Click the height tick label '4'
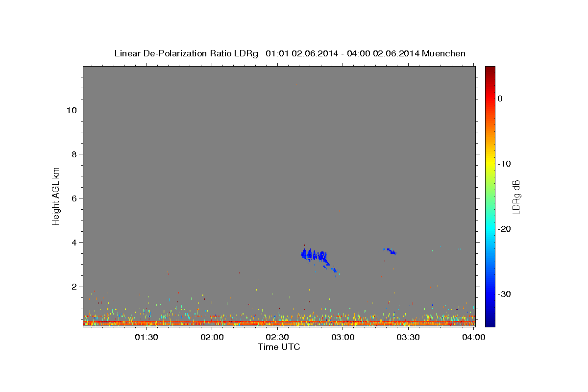Viewport: 588px width, 392px height. click(x=73, y=242)
